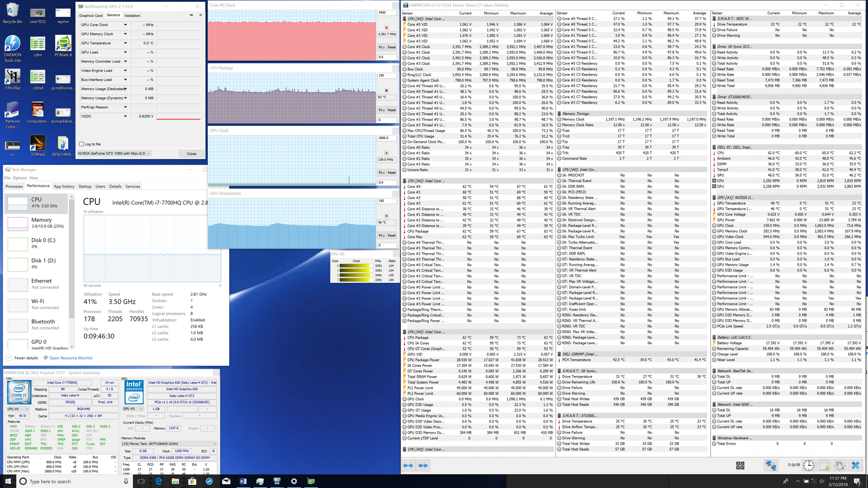Open GPU-Z hamburger menu icon
This screenshot has height=488, width=868.
(x=200, y=15)
